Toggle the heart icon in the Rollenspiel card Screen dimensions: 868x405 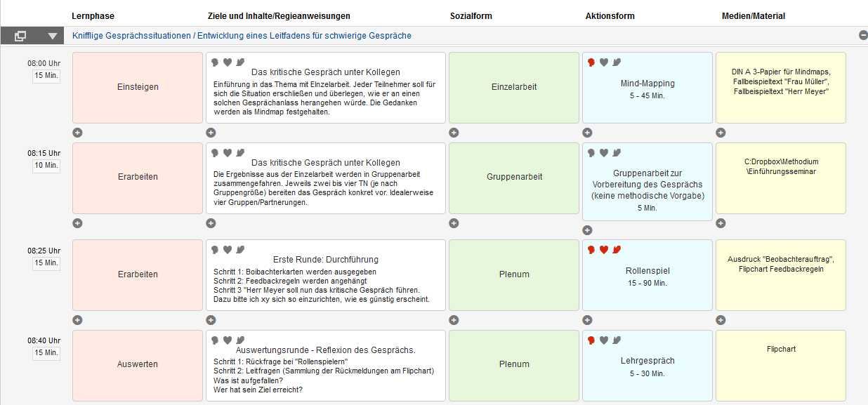point(604,250)
